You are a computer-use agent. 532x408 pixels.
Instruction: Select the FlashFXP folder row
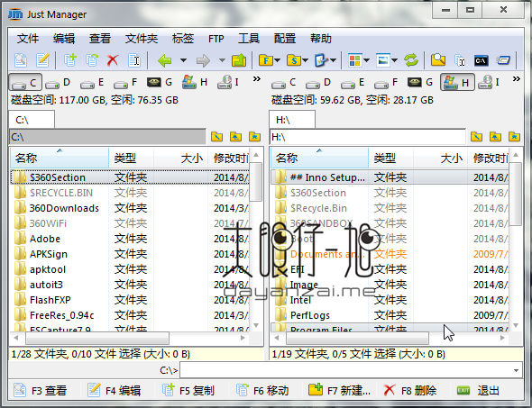[130, 300]
